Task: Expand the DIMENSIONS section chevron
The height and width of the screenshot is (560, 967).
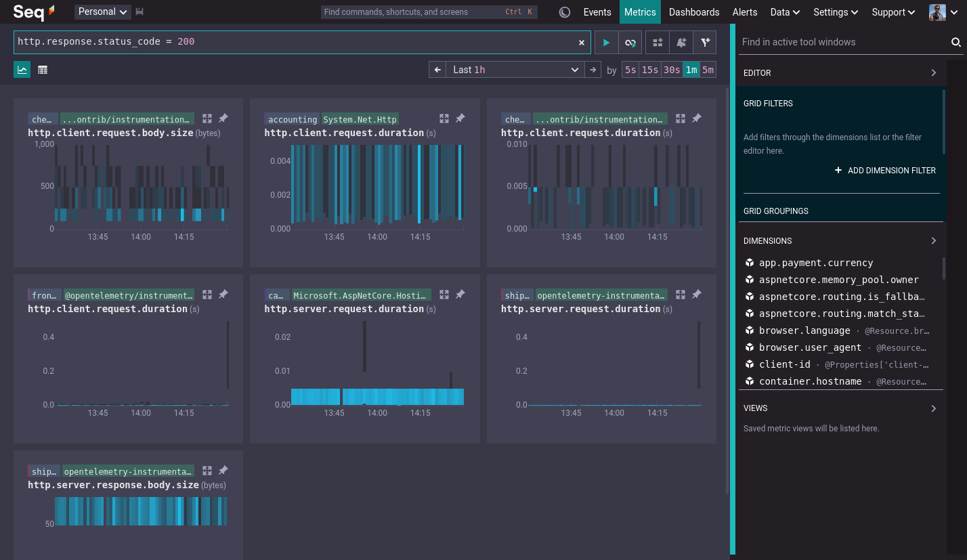Action: pos(933,240)
